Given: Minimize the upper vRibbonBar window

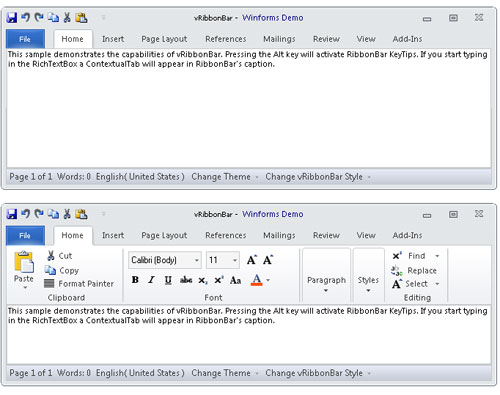Looking at the screenshot, I should pyautogui.click(x=427, y=19).
